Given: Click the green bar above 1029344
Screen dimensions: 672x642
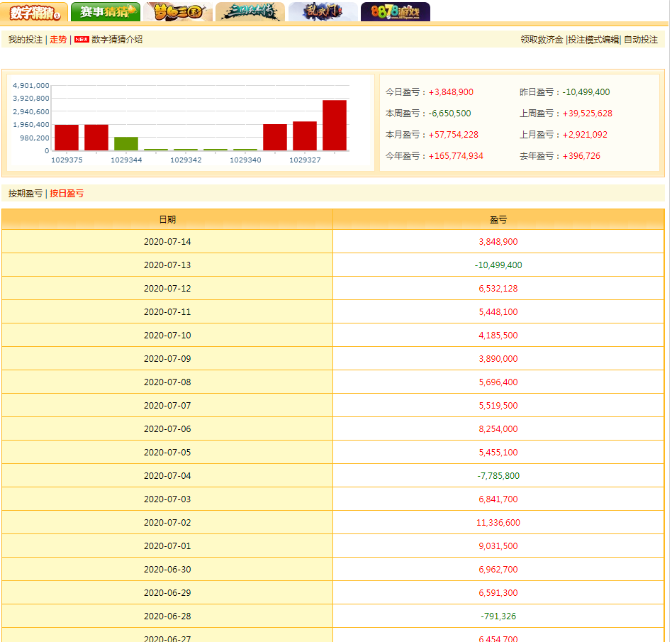Looking at the screenshot, I should [126, 143].
